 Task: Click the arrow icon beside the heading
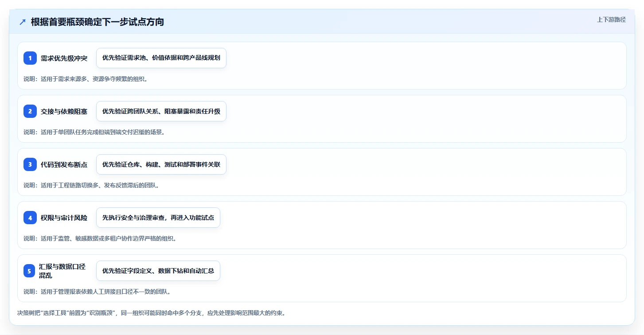23,22
